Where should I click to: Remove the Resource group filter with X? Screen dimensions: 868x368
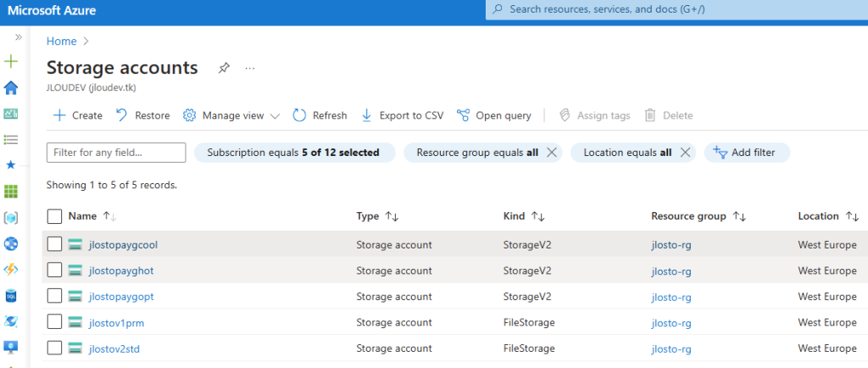(x=551, y=153)
